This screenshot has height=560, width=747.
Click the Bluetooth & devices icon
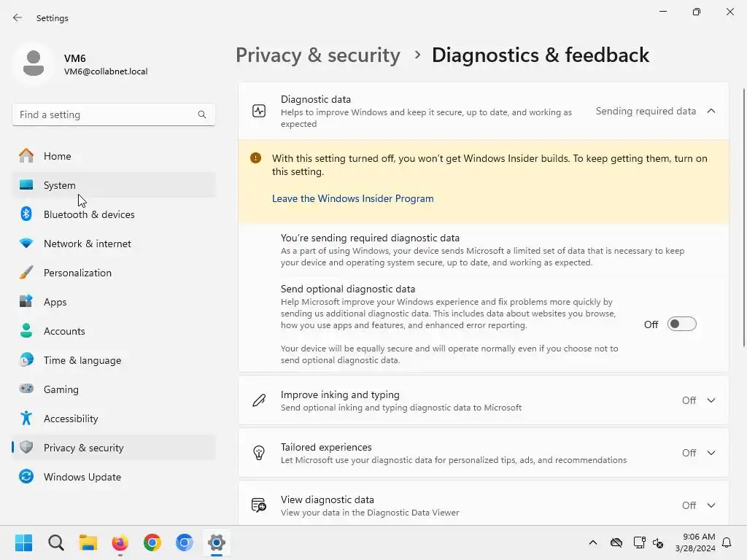point(26,214)
